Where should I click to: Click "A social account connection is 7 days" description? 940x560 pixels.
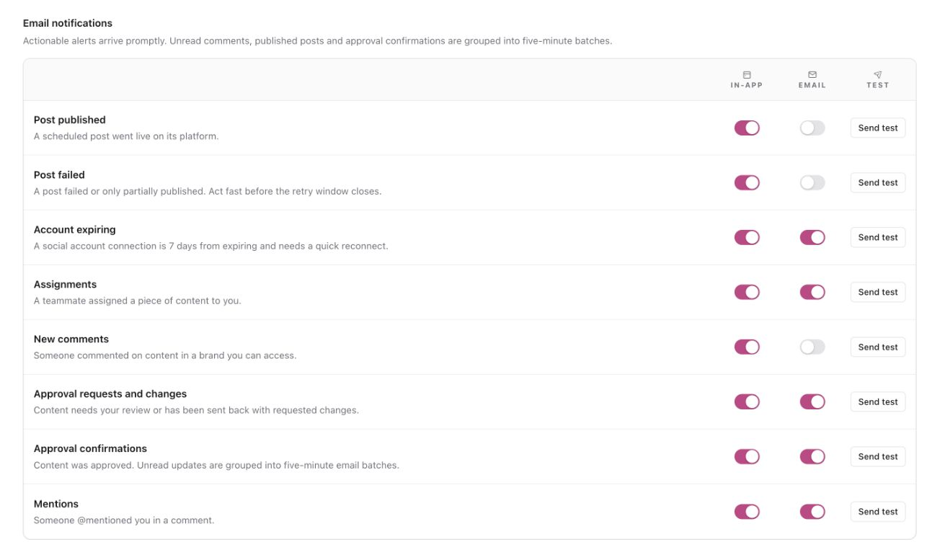coord(211,246)
